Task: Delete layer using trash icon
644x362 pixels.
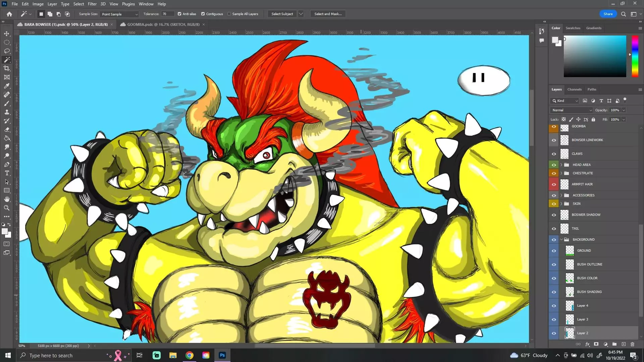Action: 633,344
